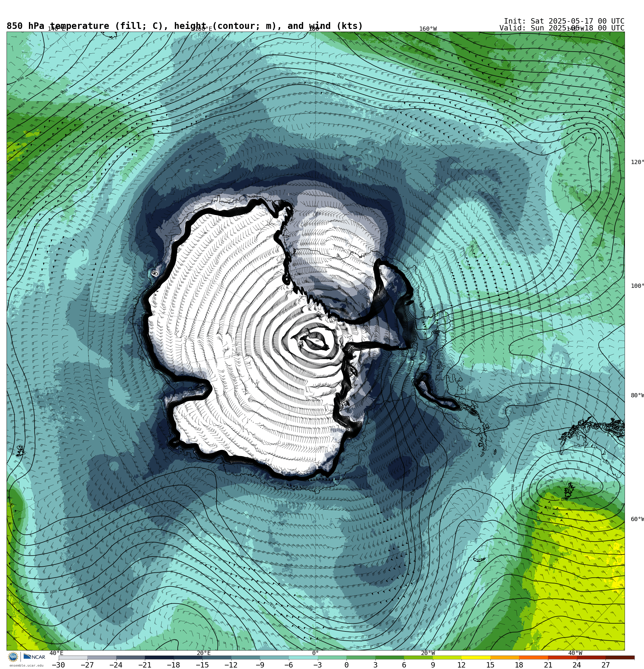The width and height of the screenshot is (644, 669).
Task: Pick the -18 to -15 colorbar swatch
Action: tap(188, 657)
